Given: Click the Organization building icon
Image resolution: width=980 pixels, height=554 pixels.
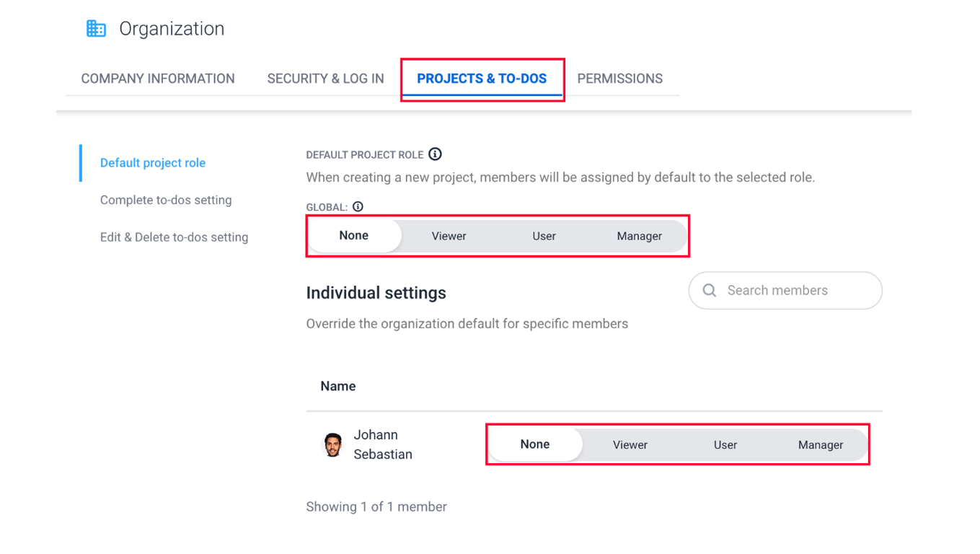Looking at the screenshot, I should (x=96, y=28).
